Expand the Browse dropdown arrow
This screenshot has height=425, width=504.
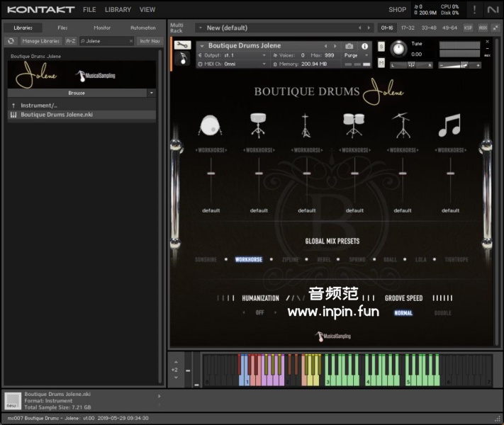point(151,93)
